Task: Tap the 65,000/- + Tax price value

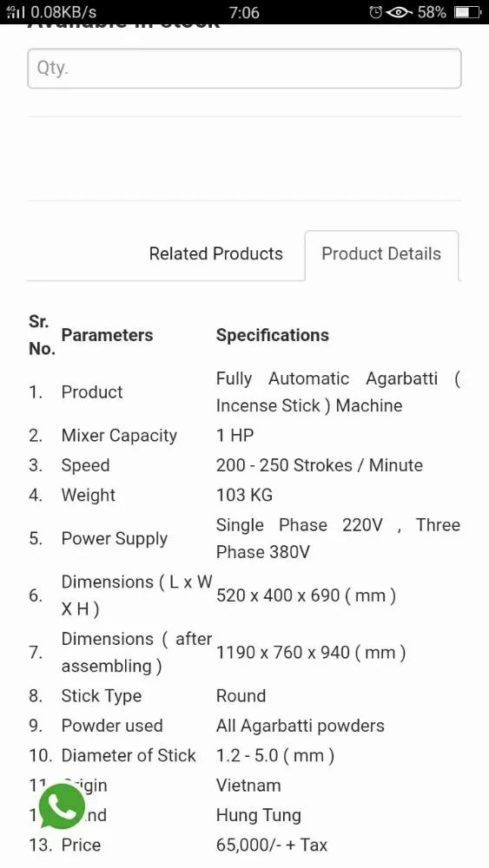Action: coord(271,845)
